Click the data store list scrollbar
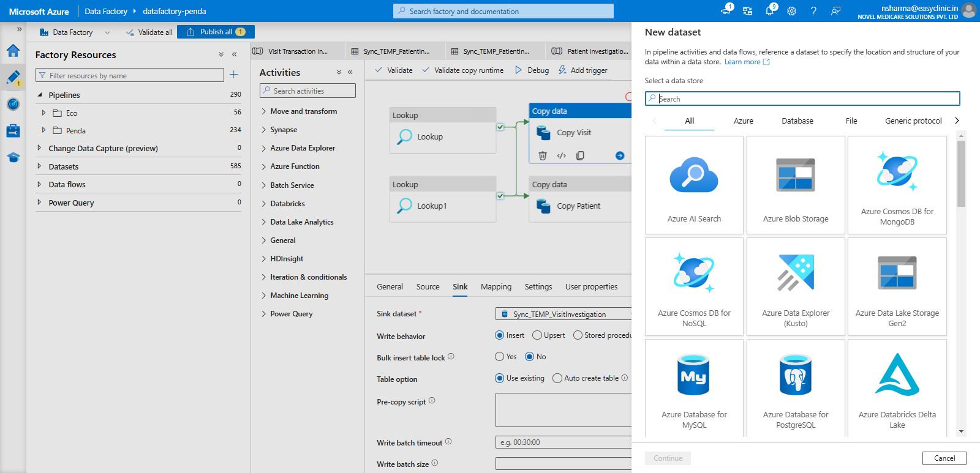 tap(961, 174)
